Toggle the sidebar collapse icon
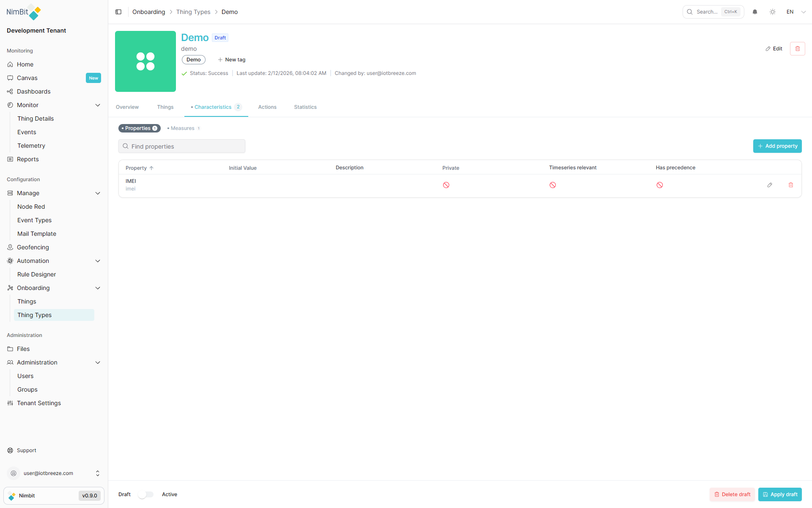The width and height of the screenshot is (812, 508). 118,12
